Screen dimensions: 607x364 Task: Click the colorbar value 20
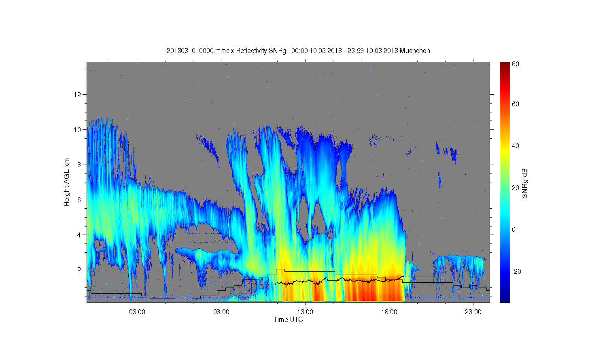pyautogui.click(x=516, y=188)
